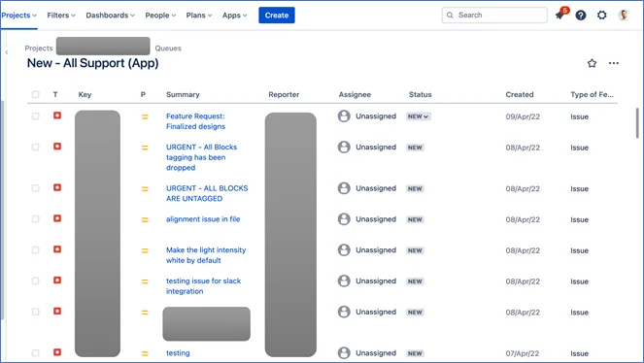The image size is (644, 363).
Task: Sort by the Created column header
Action: [x=520, y=94]
